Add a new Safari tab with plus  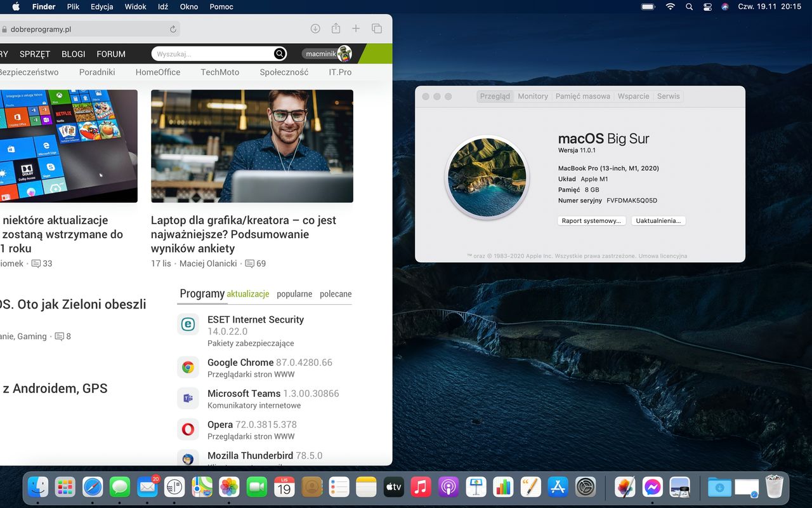tap(356, 29)
